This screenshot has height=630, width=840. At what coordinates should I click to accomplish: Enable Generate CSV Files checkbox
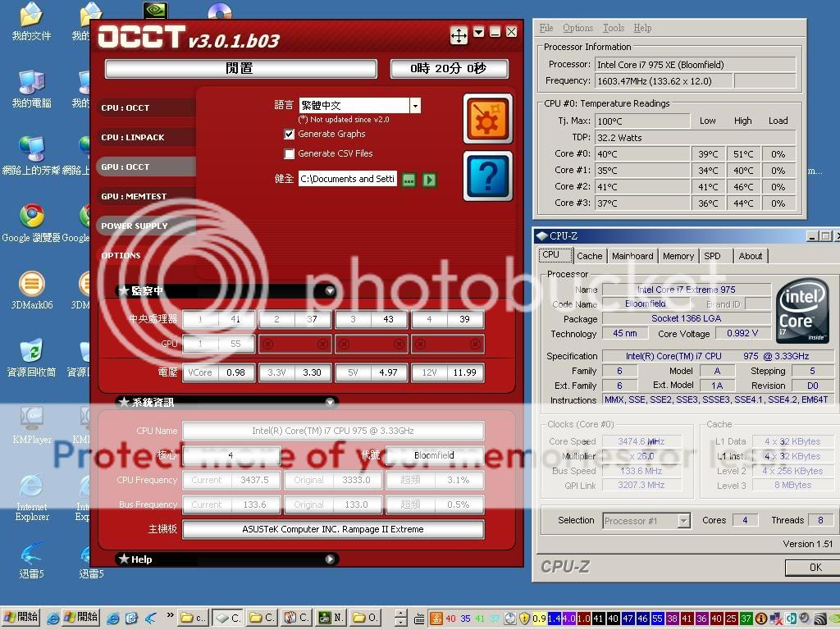(290, 153)
